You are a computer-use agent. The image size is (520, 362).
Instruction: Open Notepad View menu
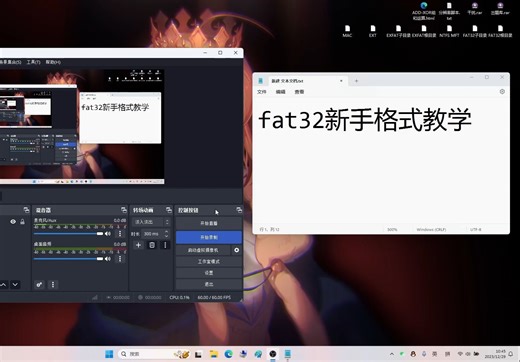tap(299, 92)
